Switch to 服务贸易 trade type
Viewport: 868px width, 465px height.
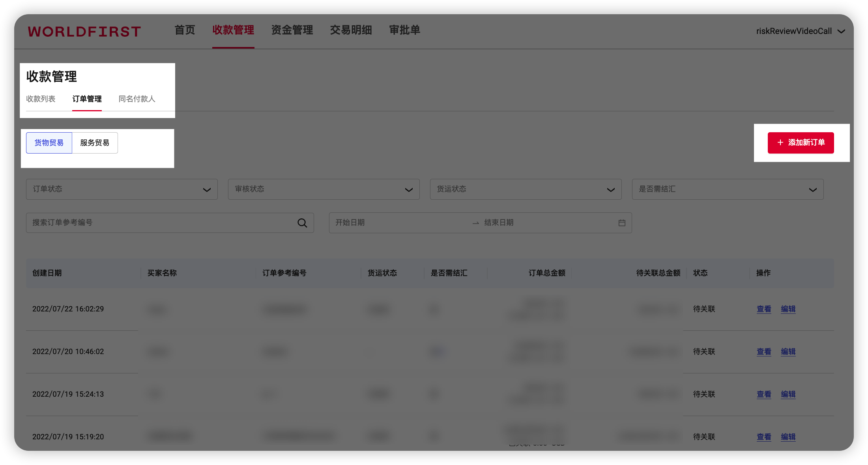(95, 143)
